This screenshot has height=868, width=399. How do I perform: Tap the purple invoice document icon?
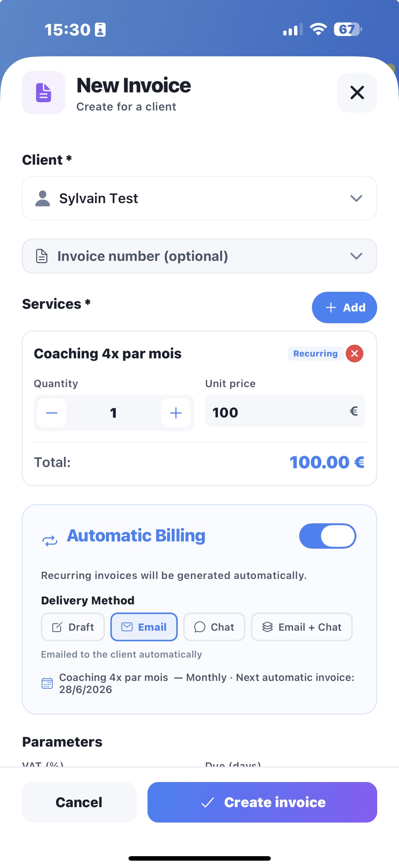(44, 92)
